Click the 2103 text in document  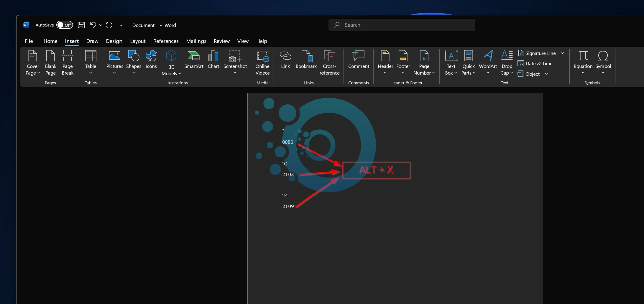[x=288, y=174]
